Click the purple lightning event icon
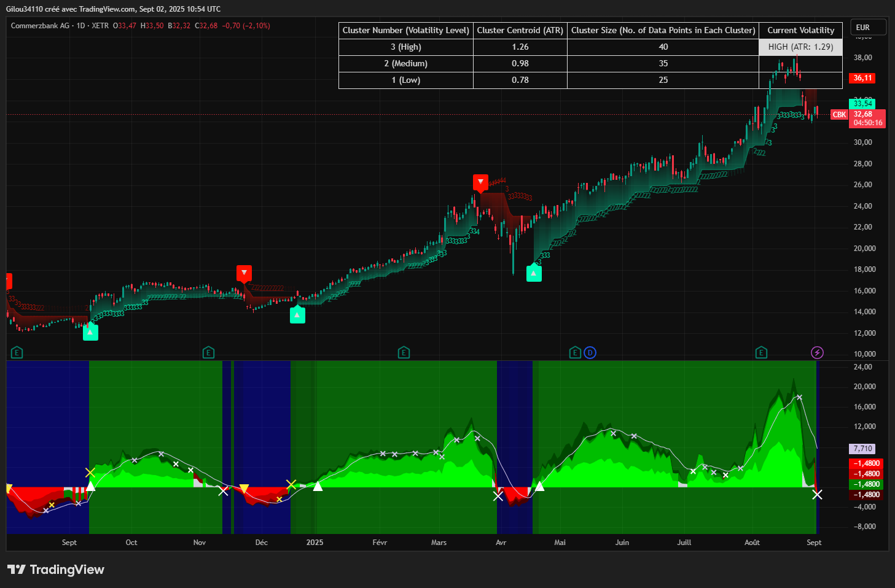 (817, 352)
